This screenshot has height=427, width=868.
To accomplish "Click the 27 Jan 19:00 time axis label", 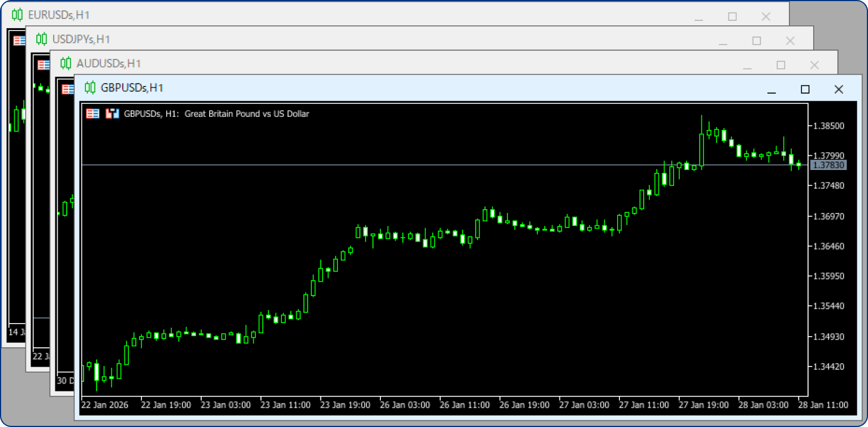I will [702, 405].
